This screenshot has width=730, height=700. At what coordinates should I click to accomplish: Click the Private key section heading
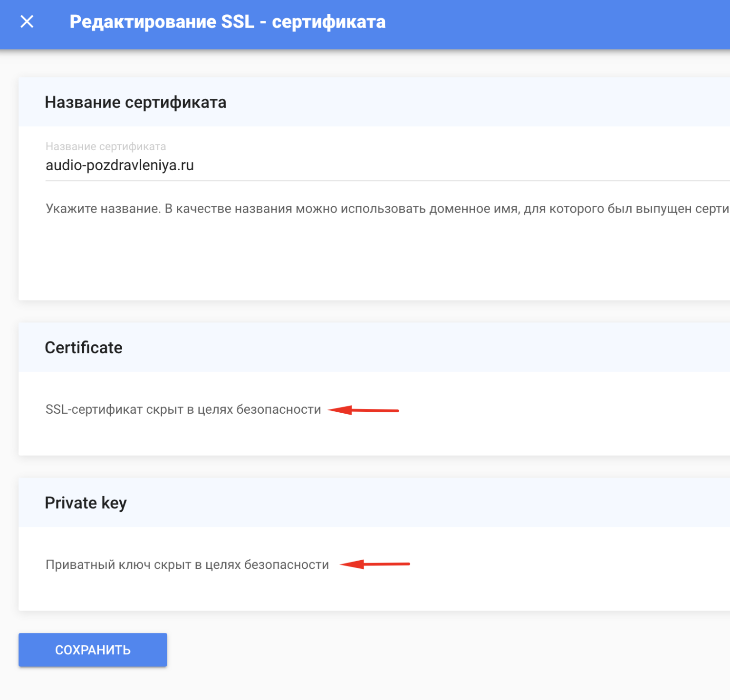[x=86, y=503]
